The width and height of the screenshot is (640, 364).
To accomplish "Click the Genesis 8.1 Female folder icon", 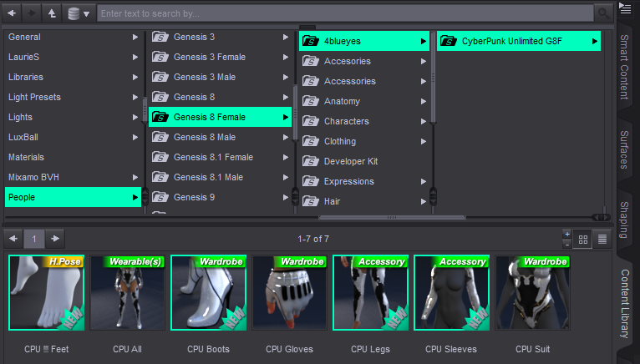I will point(160,157).
